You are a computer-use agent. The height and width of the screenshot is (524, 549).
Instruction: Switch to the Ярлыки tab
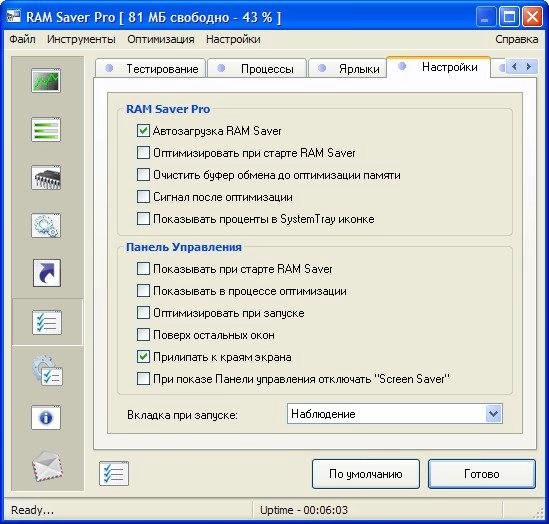[348, 68]
